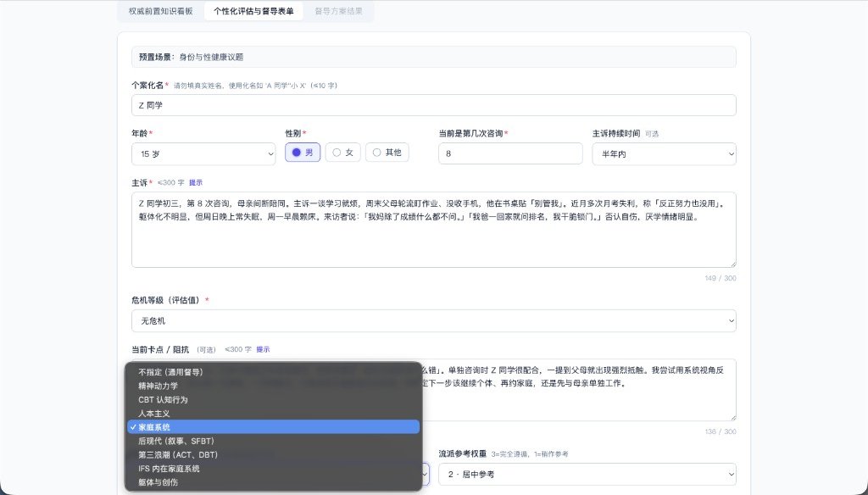The width and height of the screenshot is (868, 495).
Task: Open the 督导方案结果 tab
Action: (338, 11)
